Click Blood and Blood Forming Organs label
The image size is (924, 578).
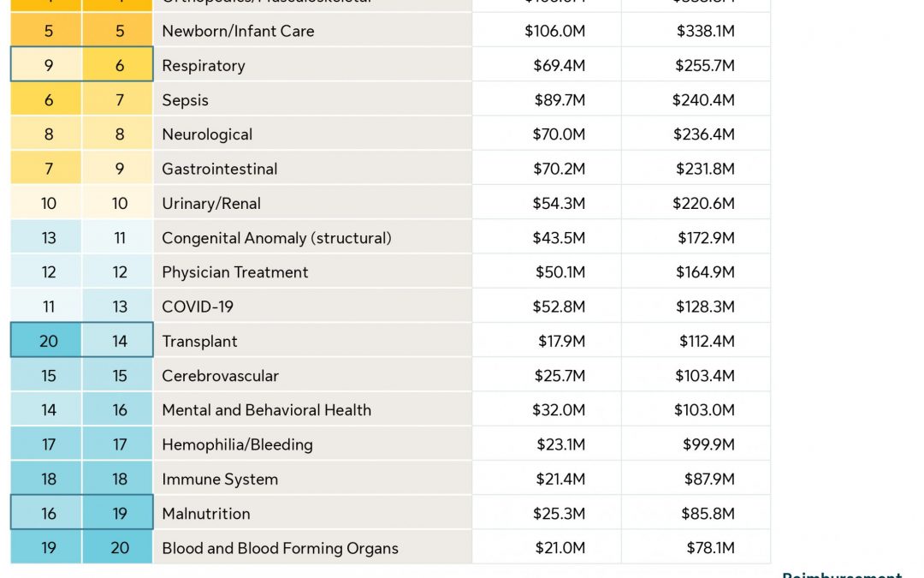(280, 548)
